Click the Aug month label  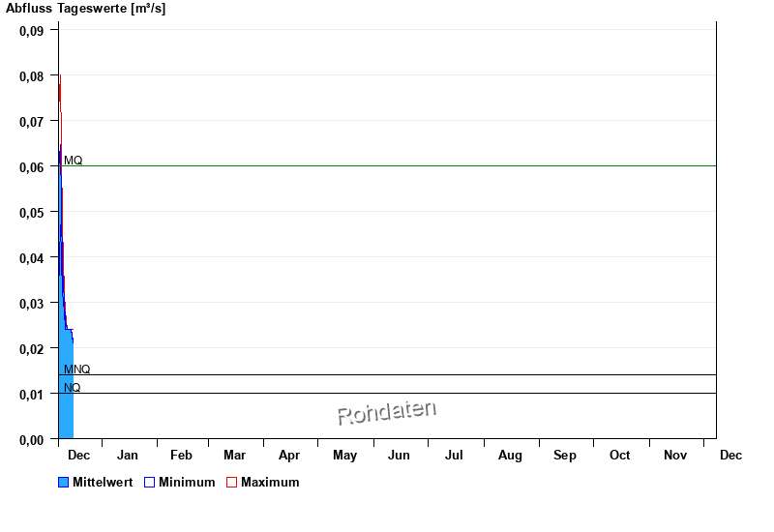pos(510,455)
